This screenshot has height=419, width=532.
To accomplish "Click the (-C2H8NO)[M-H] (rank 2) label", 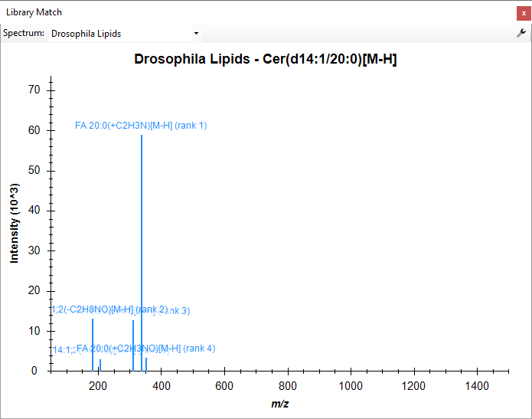I will point(109,309).
